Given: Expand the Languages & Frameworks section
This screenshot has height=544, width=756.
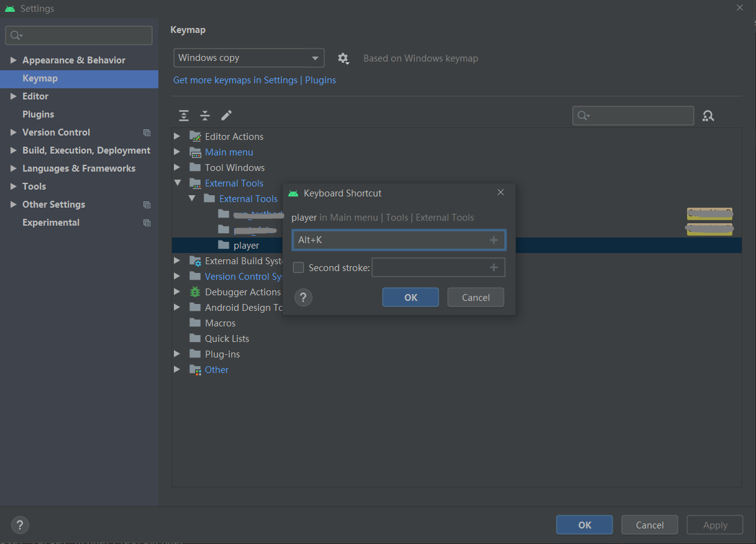Looking at the screenshot, I should point(14,168).
